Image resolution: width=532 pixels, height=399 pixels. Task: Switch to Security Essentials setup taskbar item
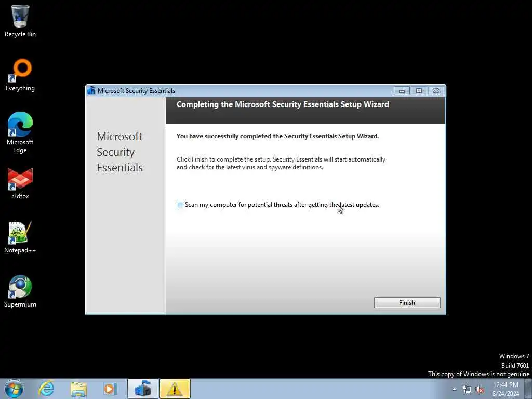tap(142, 389)
